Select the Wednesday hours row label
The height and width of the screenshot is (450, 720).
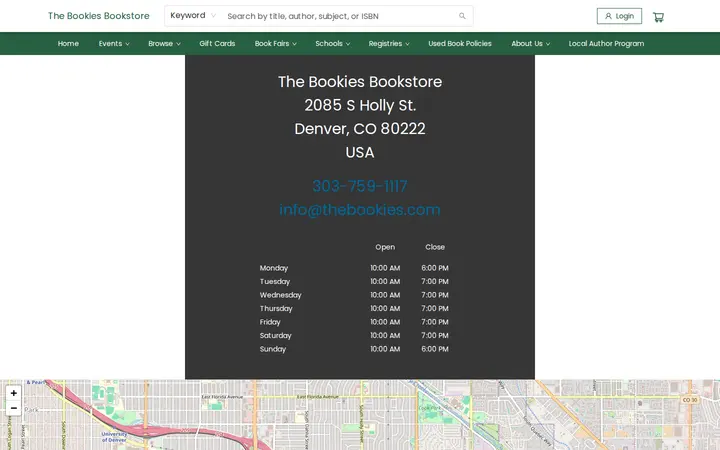(281, 295)
